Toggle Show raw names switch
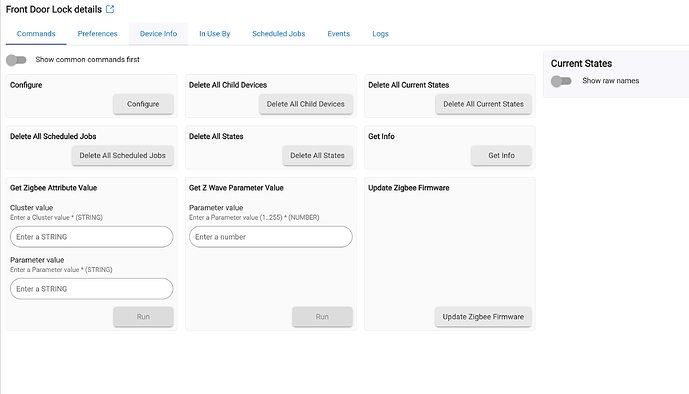The width and height of the screenshot is (689, 394). click(x=561, y=81)
